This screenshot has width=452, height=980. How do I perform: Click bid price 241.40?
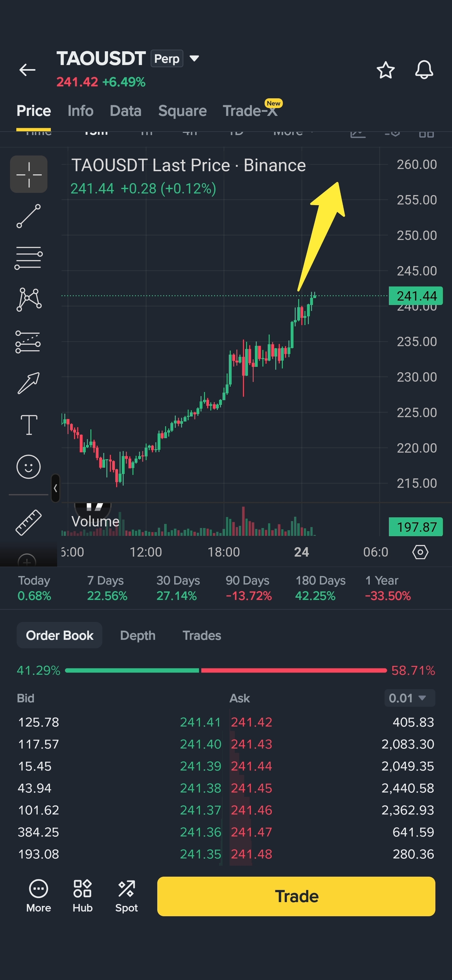(x=200, y=744)
